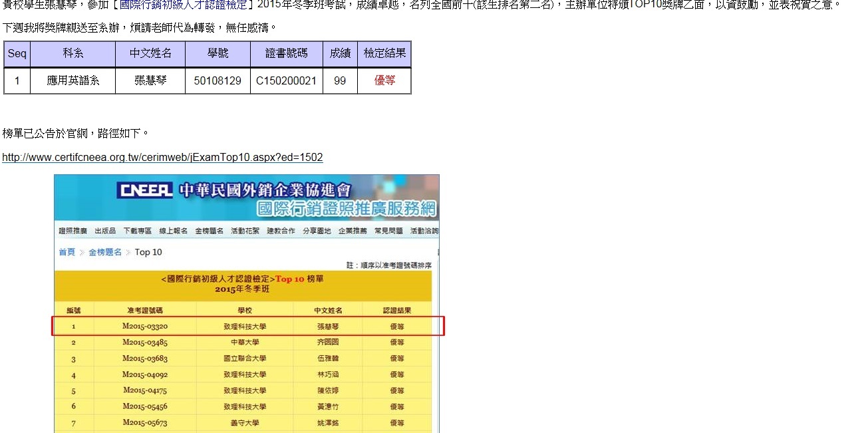Select exam number M2015-04175
The height and width of the screenshot is (433, 868).
tap(145, 390)
